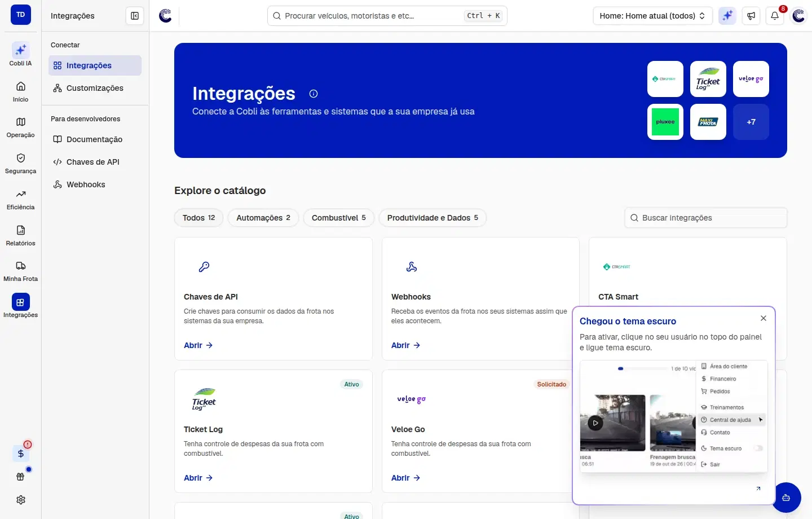Focus the Buscar integrações search field

click(x=706, y=218)
